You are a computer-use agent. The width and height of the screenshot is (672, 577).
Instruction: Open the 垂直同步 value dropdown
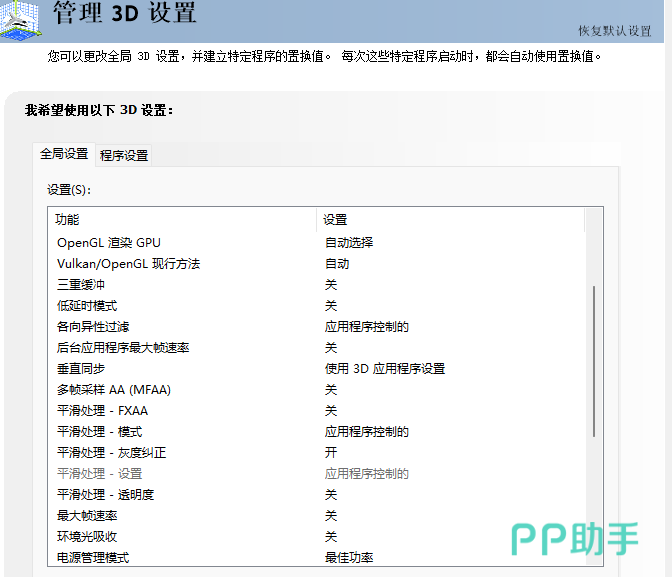pyautogui.click(x=385, y=369)
